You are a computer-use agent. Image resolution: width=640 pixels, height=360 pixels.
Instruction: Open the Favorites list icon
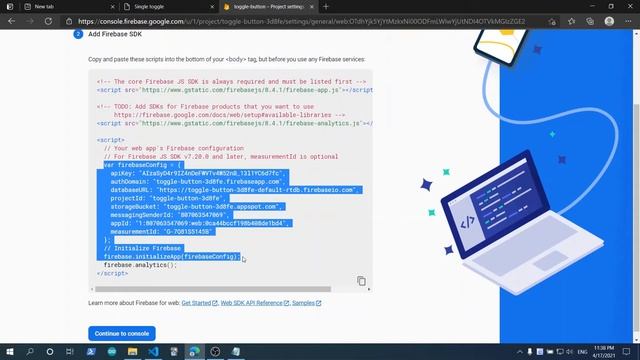571,22
